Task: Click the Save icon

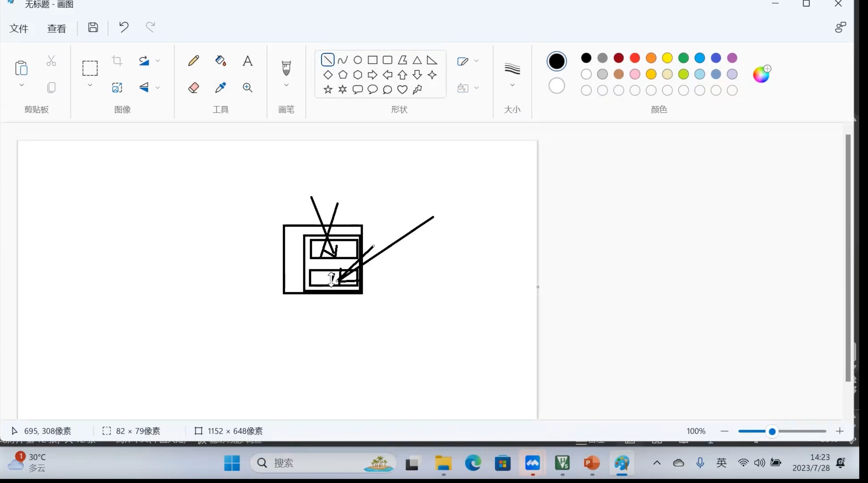Action: point(93,27)
